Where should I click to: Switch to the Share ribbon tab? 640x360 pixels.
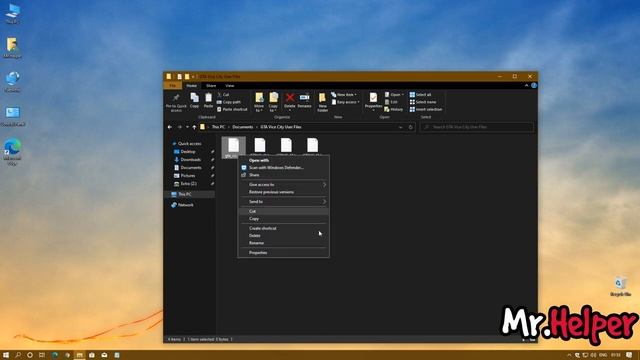[211, 86]
